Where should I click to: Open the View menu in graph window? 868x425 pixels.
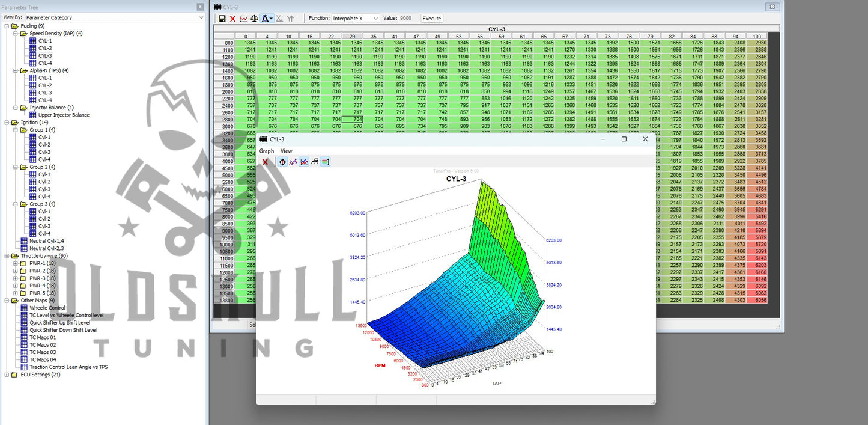(286, 151)
